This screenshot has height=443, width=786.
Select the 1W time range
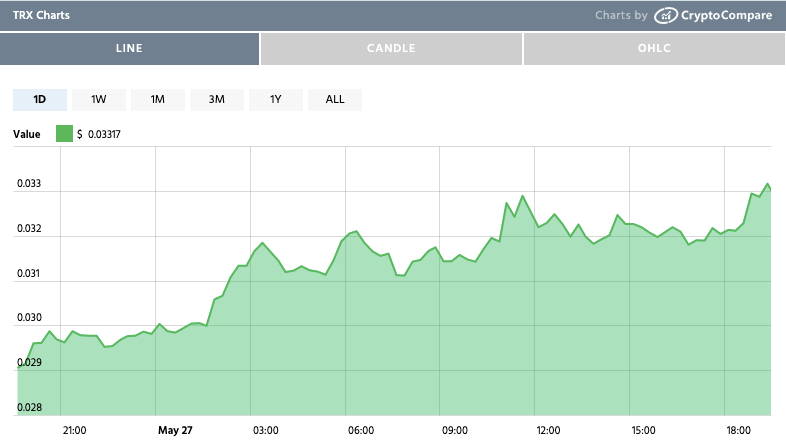(99, 99)
